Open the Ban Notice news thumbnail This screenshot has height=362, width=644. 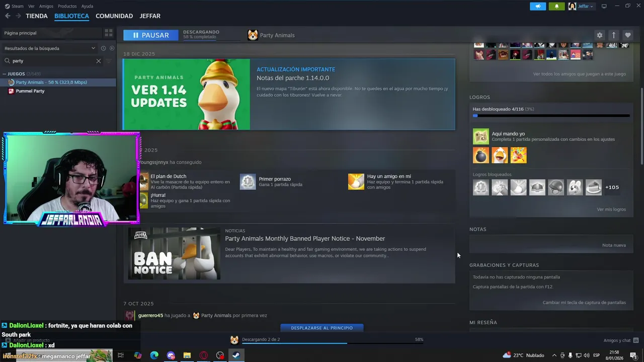click(x=174, y=253)
